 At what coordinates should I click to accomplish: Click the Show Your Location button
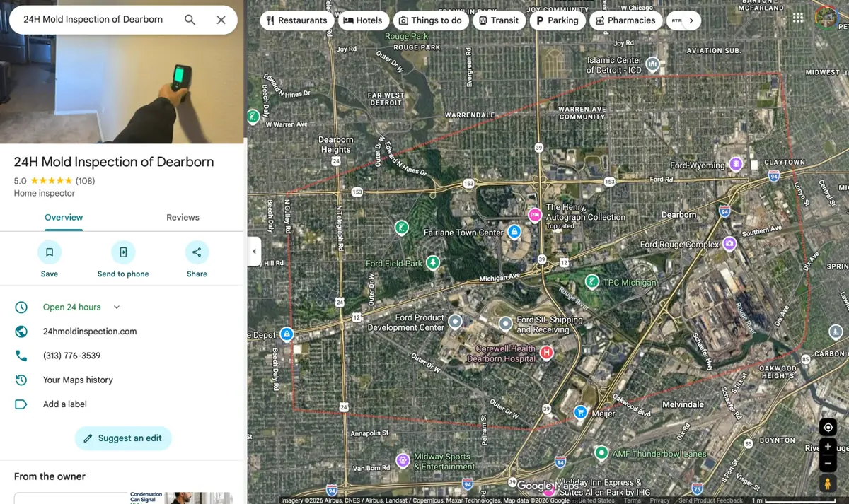click(828, 428)
